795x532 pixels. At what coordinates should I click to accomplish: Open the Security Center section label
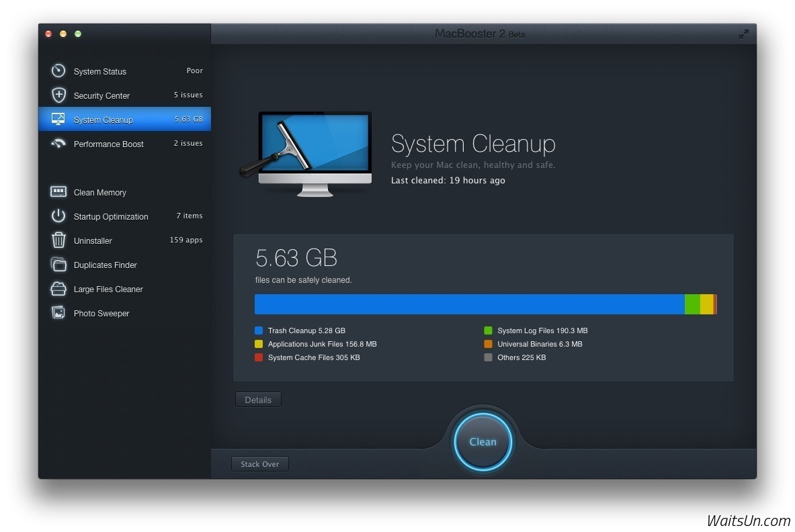tap(101, 95)
